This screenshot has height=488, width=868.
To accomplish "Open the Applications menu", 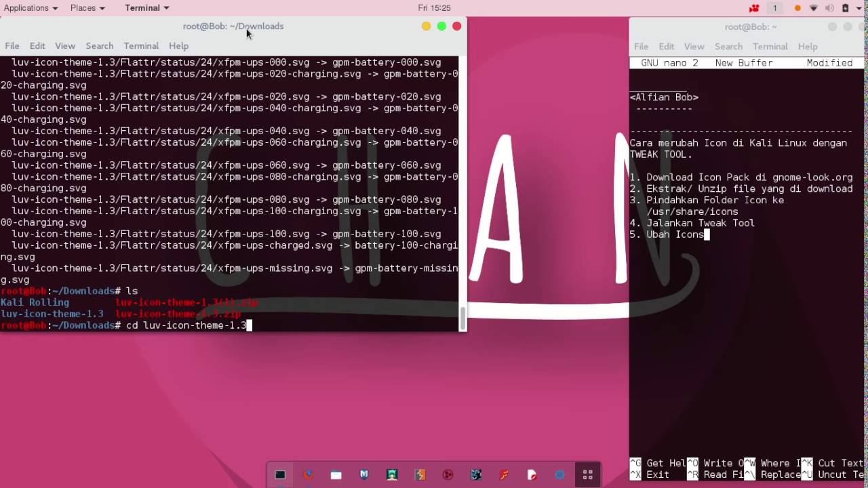I will [x=27, y=7].
